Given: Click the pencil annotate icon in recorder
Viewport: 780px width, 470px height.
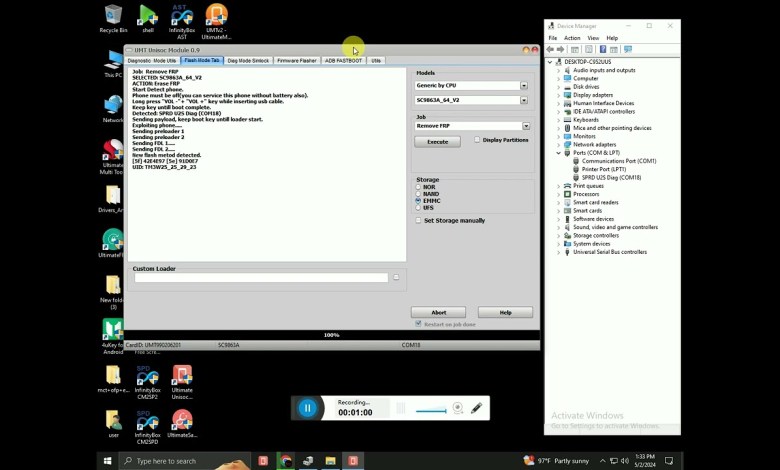Looking at the screenshot, I should (476, 408).
